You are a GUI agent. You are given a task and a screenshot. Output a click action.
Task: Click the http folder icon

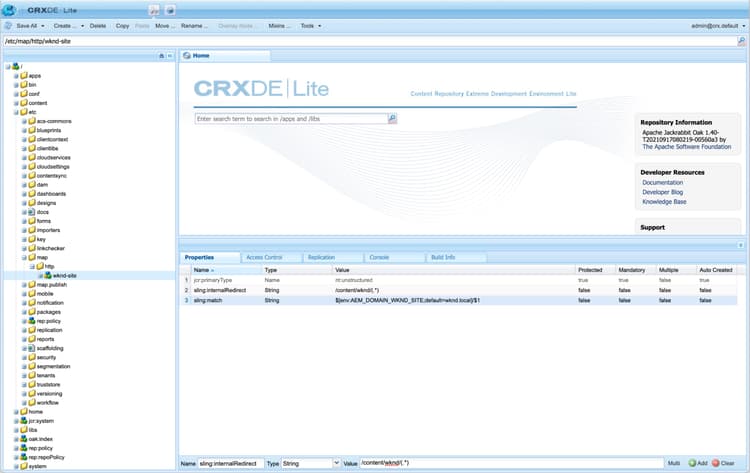click(x=40, y=266)
